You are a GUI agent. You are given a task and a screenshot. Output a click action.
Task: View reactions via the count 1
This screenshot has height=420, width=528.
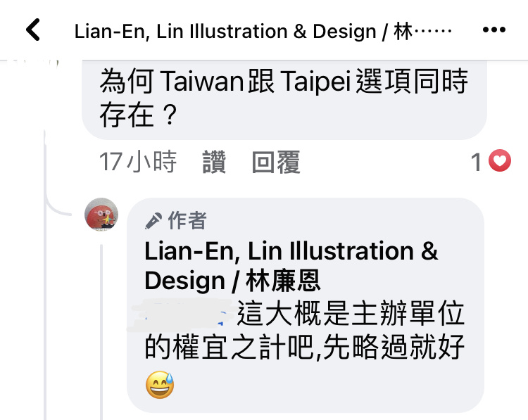(x=476, y=162)
